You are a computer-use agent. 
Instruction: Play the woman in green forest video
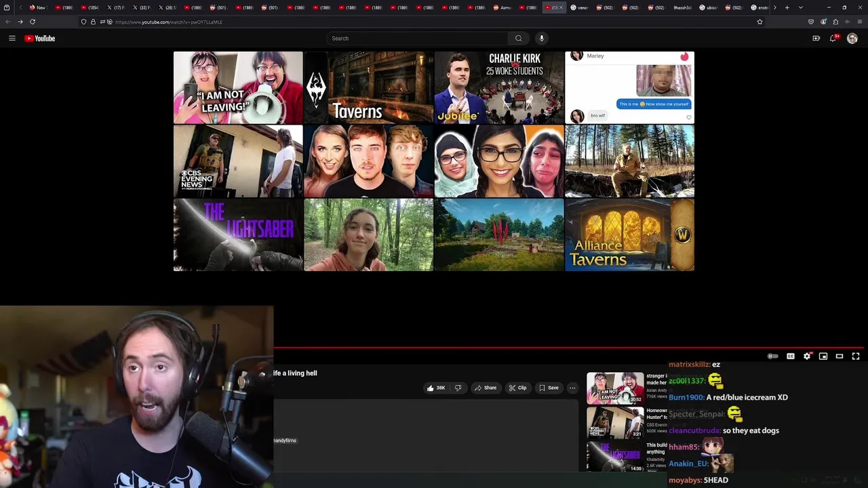pos(369,235)
